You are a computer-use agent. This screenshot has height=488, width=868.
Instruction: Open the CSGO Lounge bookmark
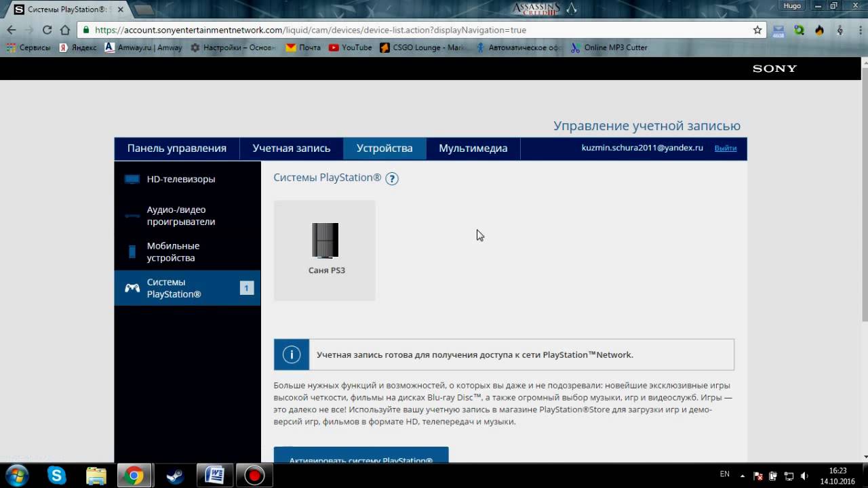(x=424, y=47)
